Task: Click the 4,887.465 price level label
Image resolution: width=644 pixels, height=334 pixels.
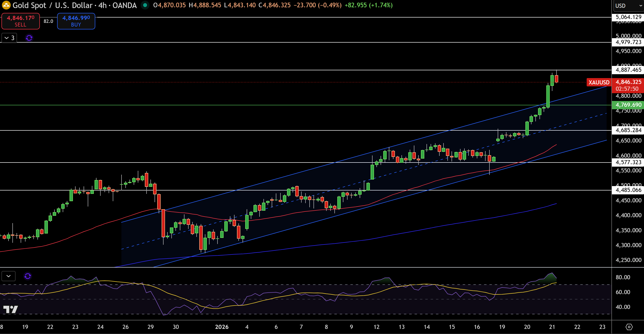Action: [x=628, y=70]
